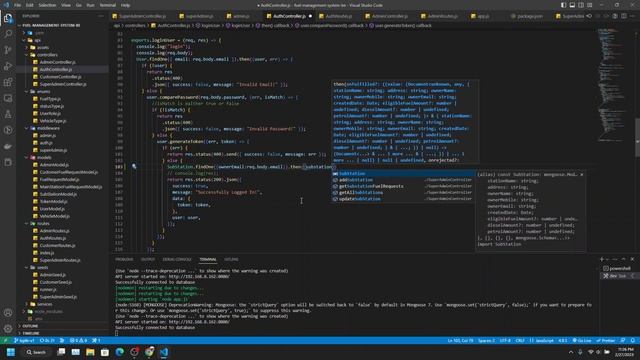
Task: Click the Go Live status bar button
Action: click(x=582, y=340)
